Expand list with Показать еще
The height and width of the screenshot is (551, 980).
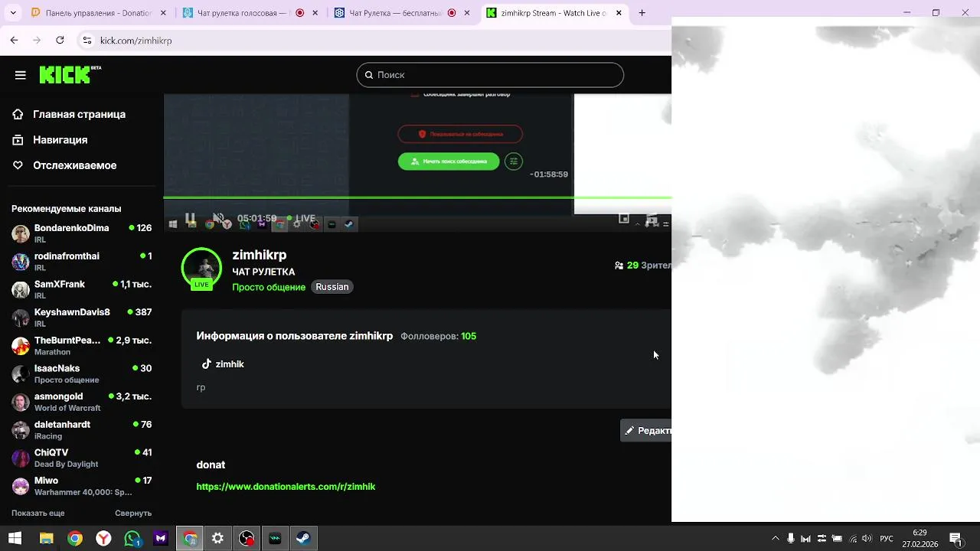38,513
